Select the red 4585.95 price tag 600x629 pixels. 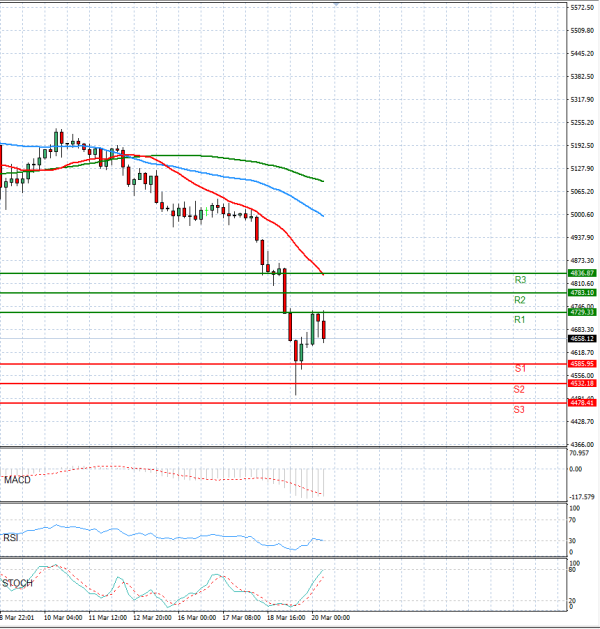(x=582, y=364)
